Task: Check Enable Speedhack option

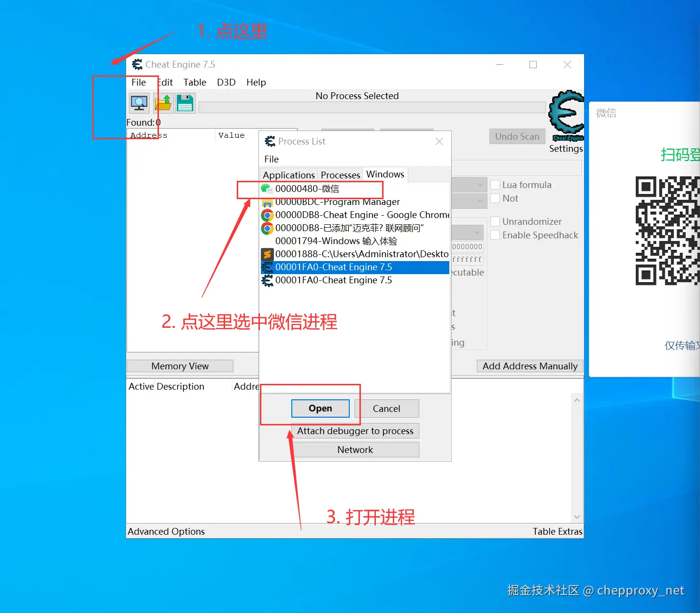Action: (x=495, y=235)
